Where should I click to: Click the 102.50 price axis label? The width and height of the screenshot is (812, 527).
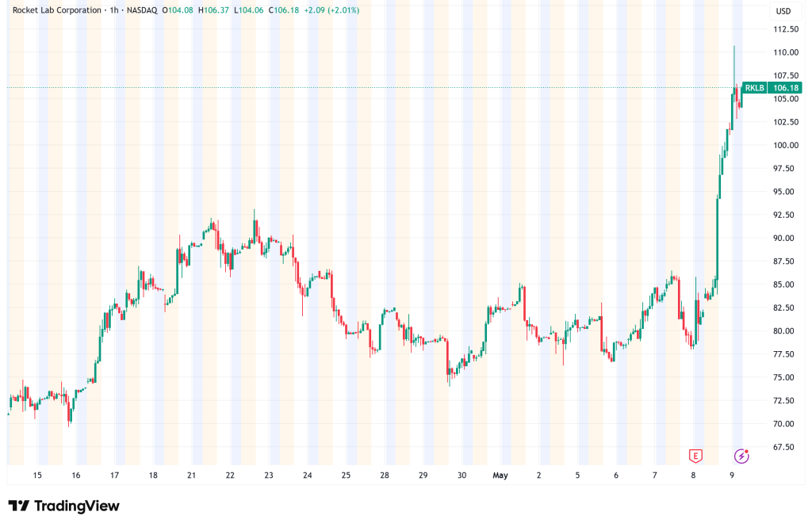[x=786, y=122]
